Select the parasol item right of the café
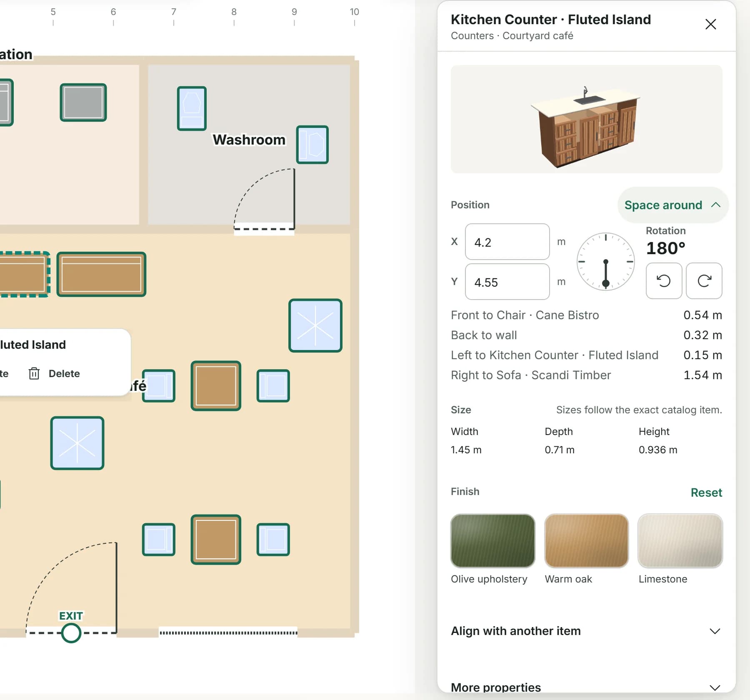The width and height of the screenshot is (750, 700). (315, 325)
